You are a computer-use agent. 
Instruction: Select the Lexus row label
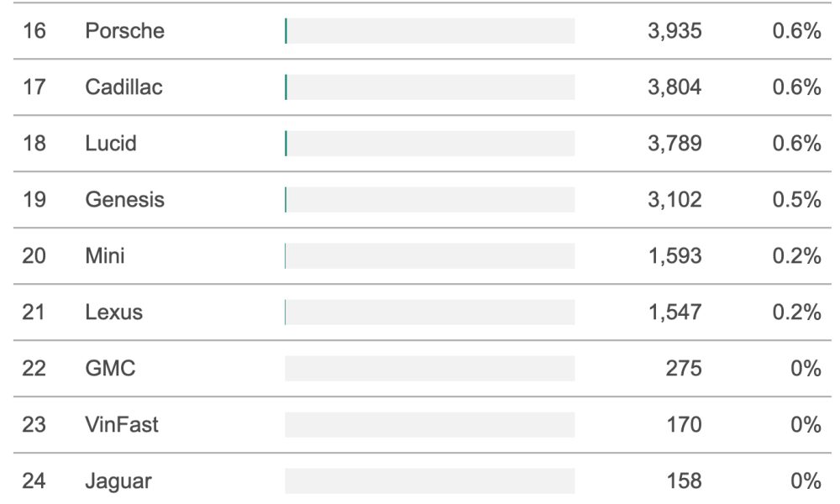pyautogui.click(x=113, y=312)
